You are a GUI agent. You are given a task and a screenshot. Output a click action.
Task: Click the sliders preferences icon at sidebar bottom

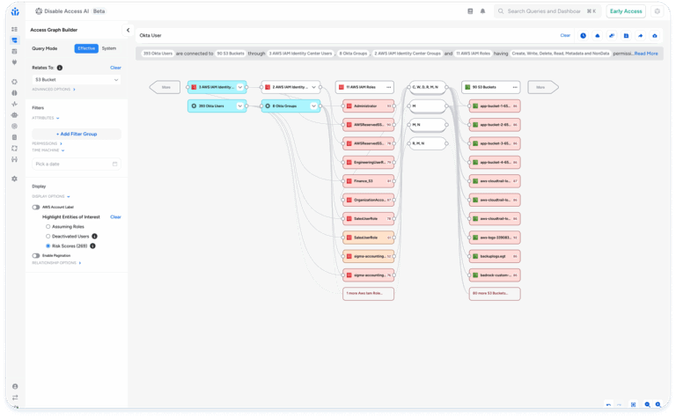(15, 397)
